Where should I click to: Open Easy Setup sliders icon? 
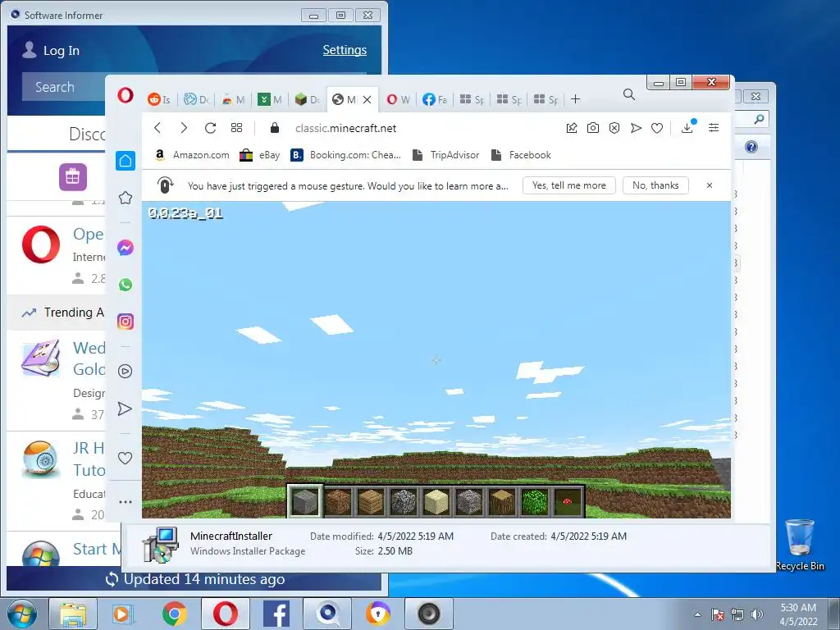point(714,127)
